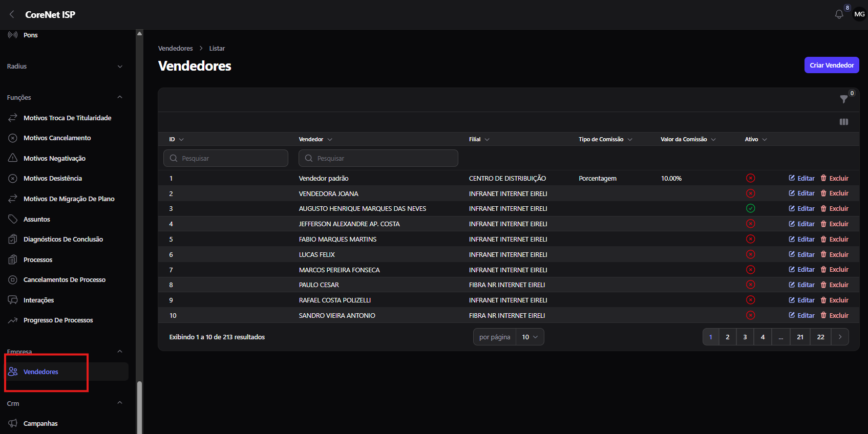Toggle the inactive status icon for Vendedor padrão
The height and width of the screenshot is (434, 868).
click(x=751, y=178)
